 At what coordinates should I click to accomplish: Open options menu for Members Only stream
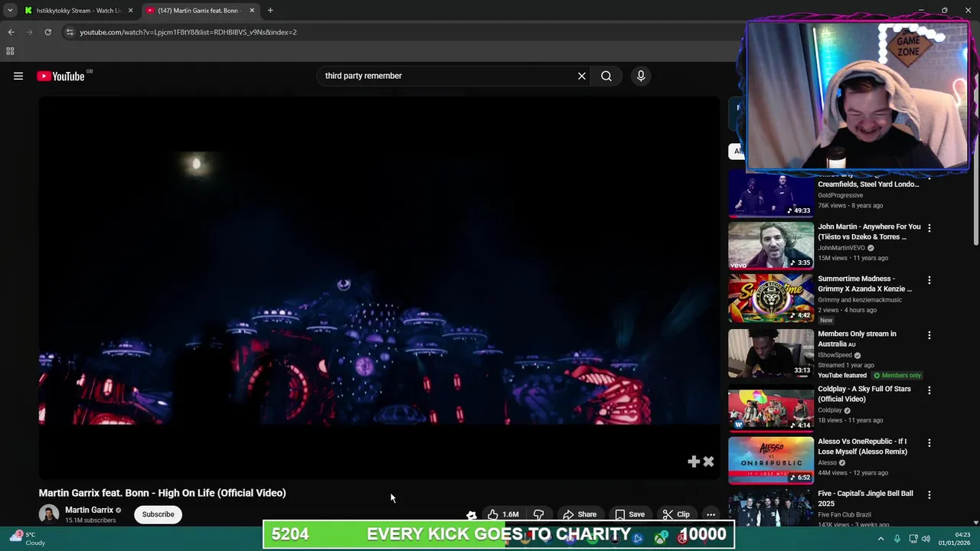coord(929,335)
